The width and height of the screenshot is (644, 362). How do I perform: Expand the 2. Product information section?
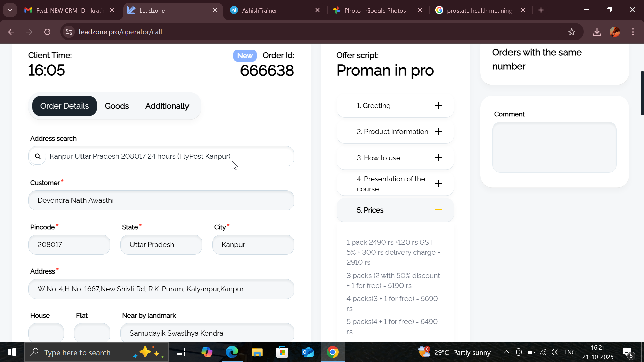pos(395,132)
